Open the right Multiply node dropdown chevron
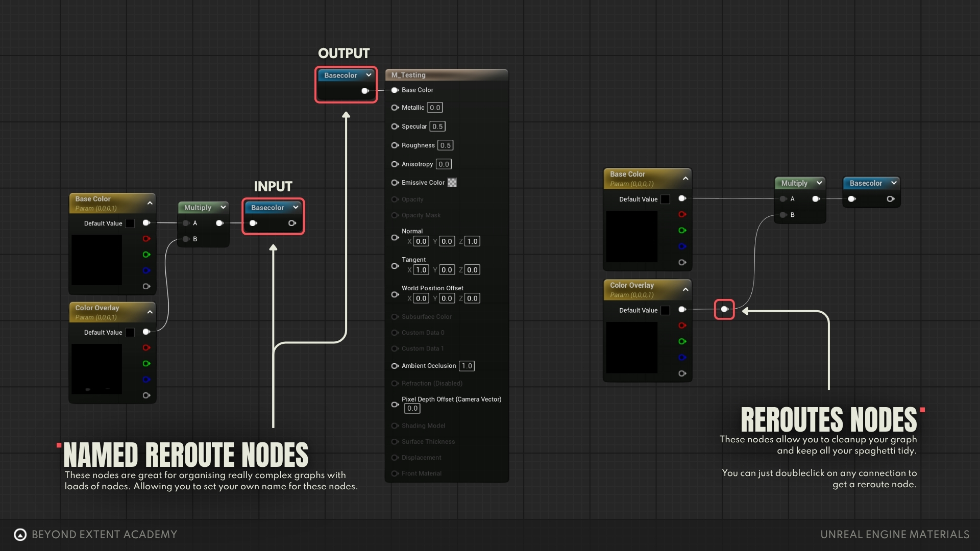Image resolution: width=980 pixels, height=551 pixels. (x=819, y=183)
